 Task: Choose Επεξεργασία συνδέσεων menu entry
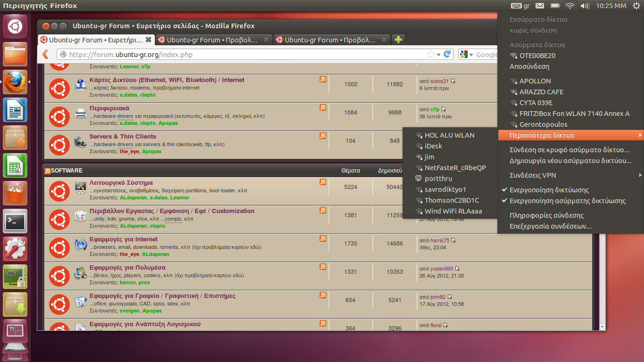click(x=550, y=226)
